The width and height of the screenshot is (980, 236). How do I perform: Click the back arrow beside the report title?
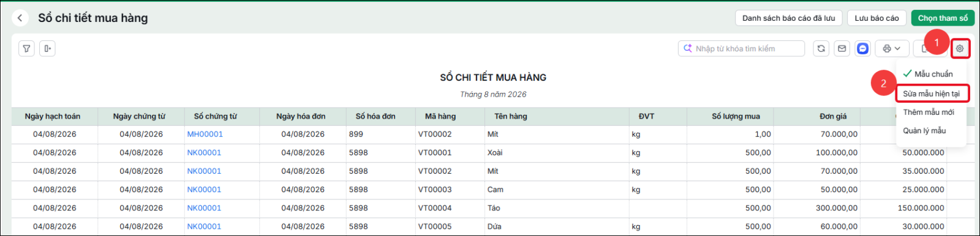[x=20, y=18]
